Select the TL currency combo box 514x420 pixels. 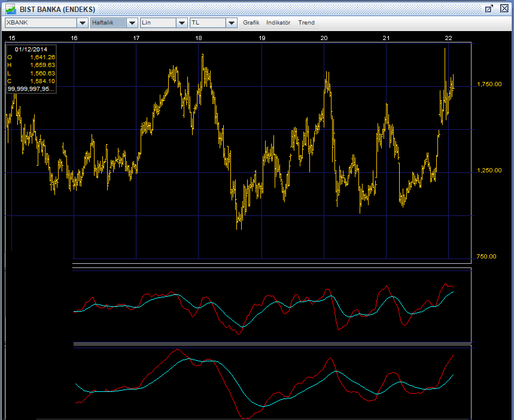208,23
